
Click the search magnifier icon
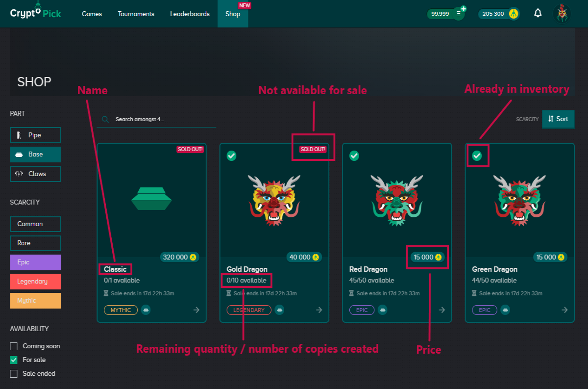[105, 119]
